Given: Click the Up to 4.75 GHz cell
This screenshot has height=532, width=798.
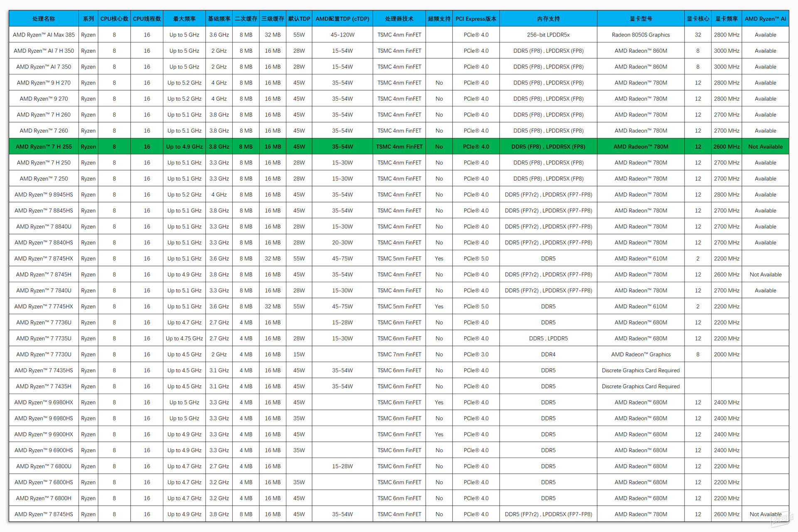Looking at the screenshot, I should point(184,338).
